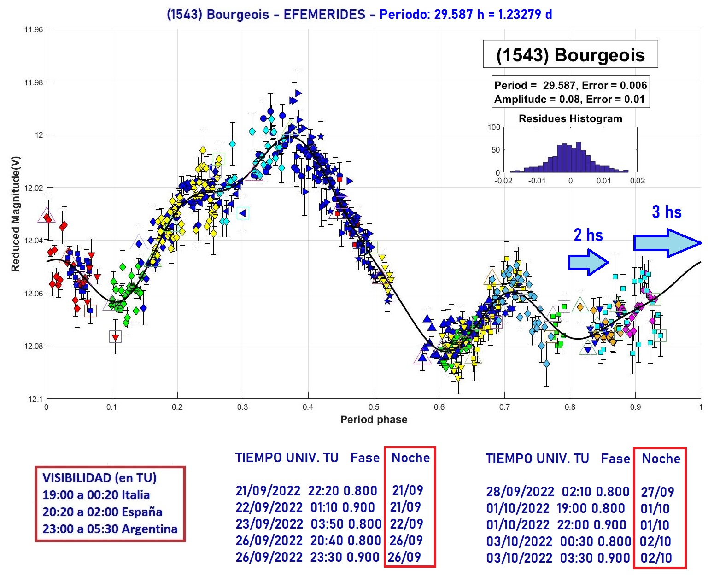Click the large blue arrow under "3 hs"
Image resolution: width=714 pixels, height=588 pixels.
667,243
